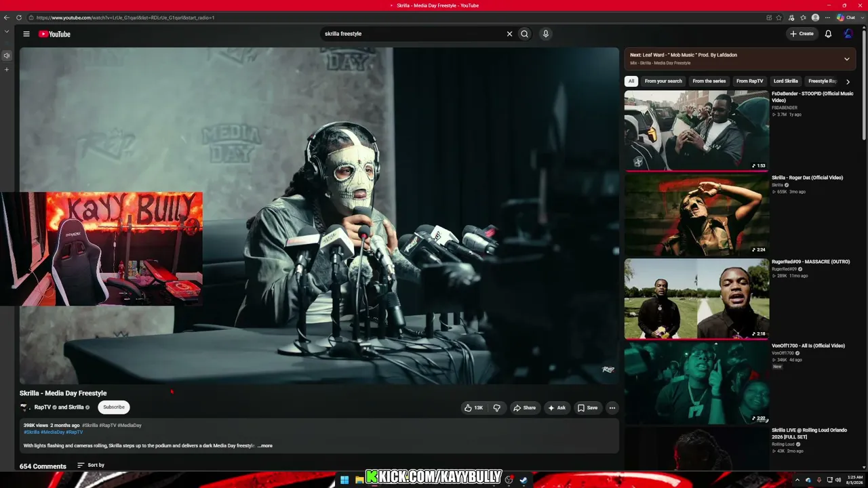Run search with the magnifier button
This screenshot has width=868, height=488.
point(524,34)
